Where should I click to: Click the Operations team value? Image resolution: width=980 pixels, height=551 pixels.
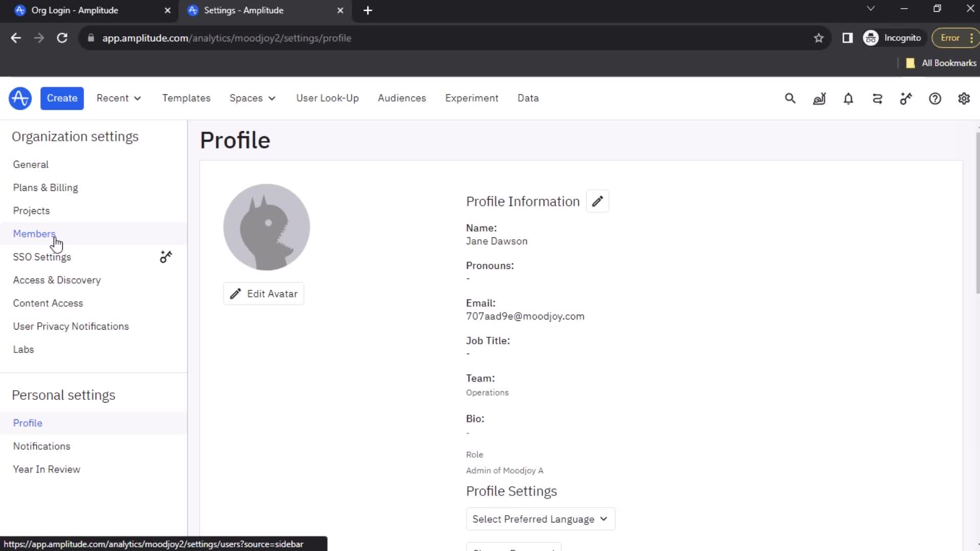tap(487, 392)
